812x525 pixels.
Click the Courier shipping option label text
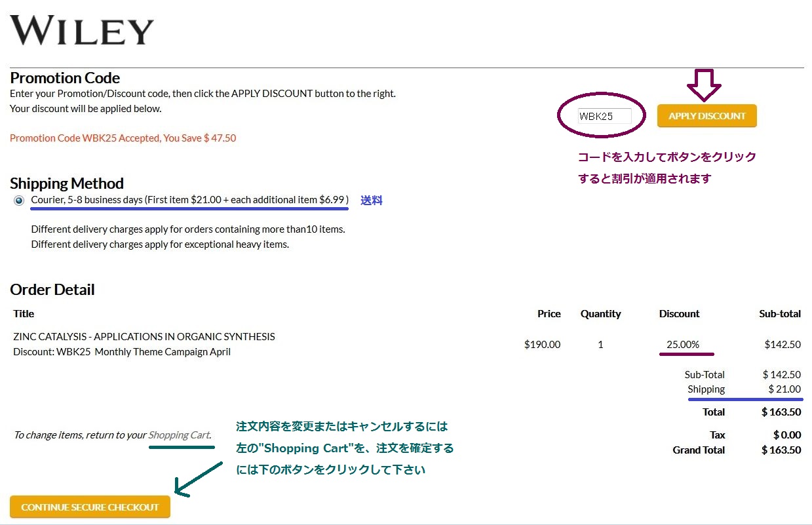pos(189,199)
